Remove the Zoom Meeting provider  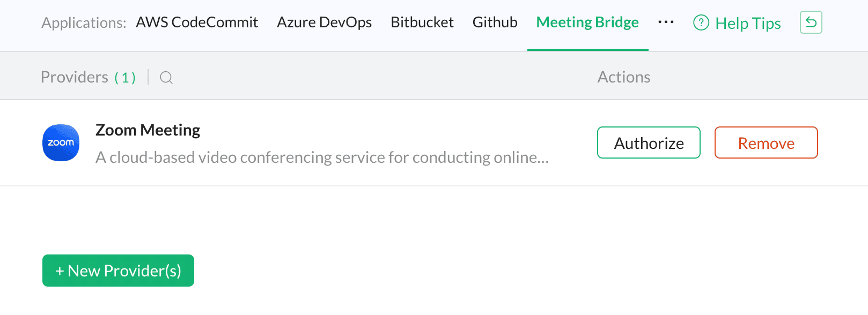[x=766, y=142]
